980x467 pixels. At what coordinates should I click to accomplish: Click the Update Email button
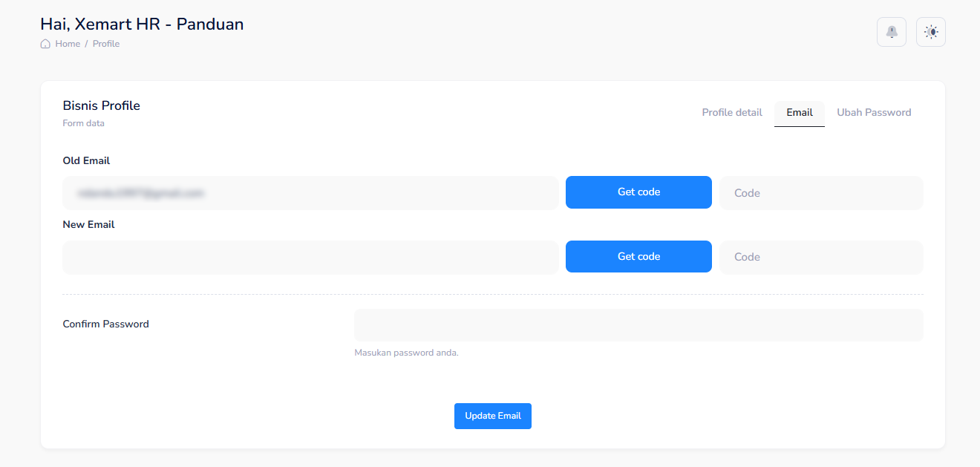coord(492,416)
